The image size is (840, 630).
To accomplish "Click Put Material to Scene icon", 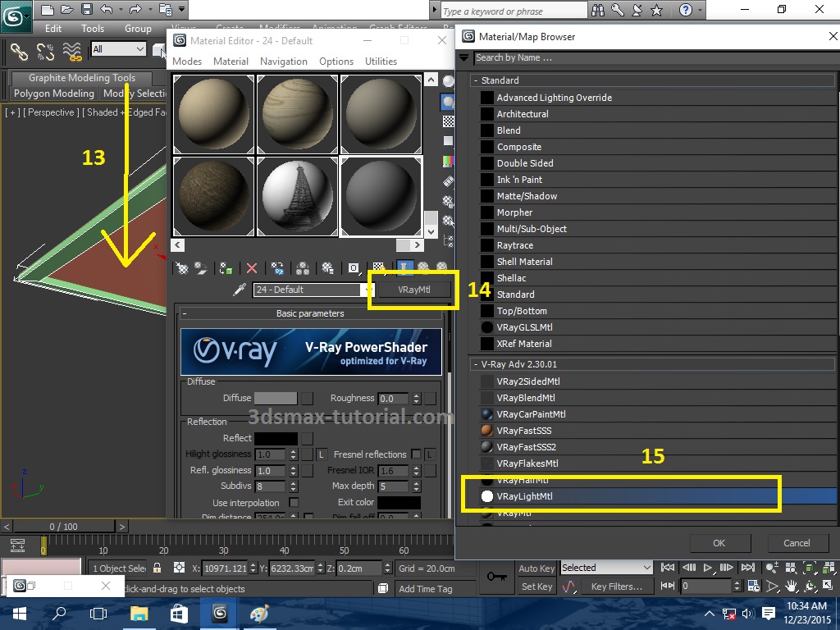I will pos(201,268).
